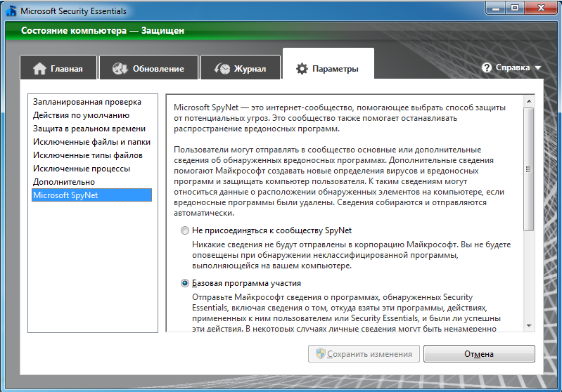Minimize the Security Essentials window

(x=496, y=8)
